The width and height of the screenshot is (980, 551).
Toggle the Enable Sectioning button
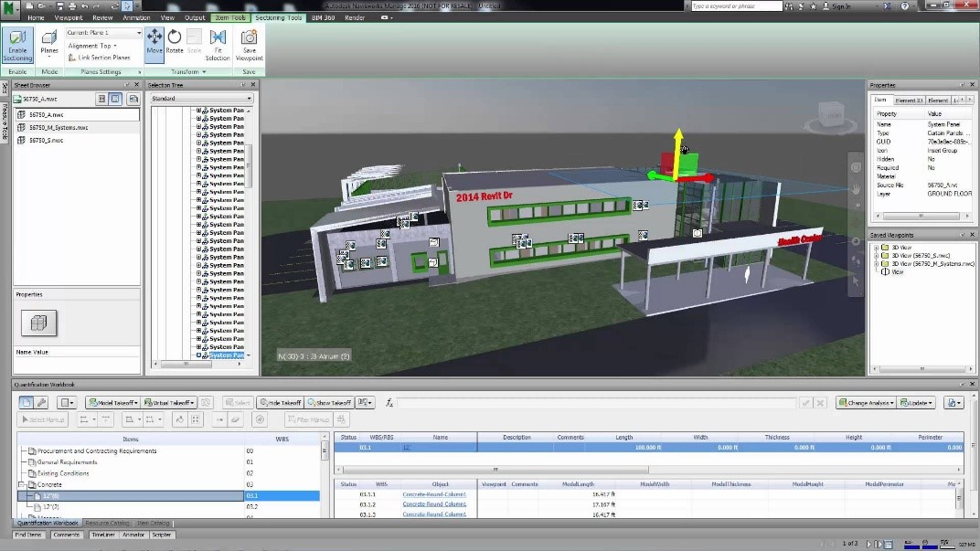(17, 45)
